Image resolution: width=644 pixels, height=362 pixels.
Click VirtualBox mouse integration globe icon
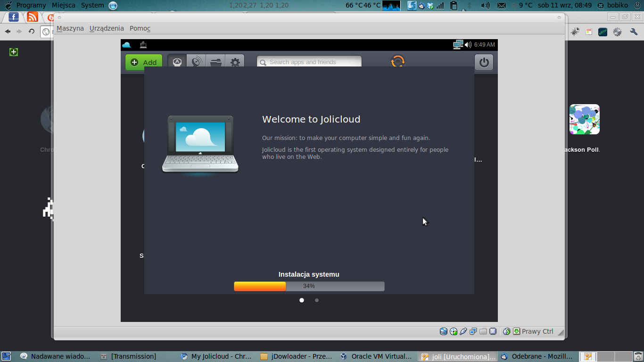coord(507,331)
